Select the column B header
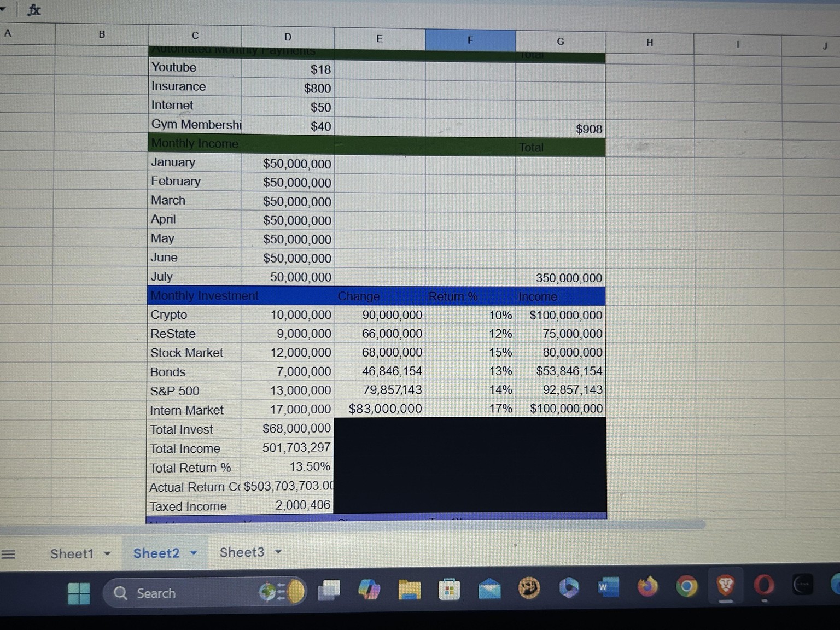Viewport: 840px width, 630px height. coord(102,34)
